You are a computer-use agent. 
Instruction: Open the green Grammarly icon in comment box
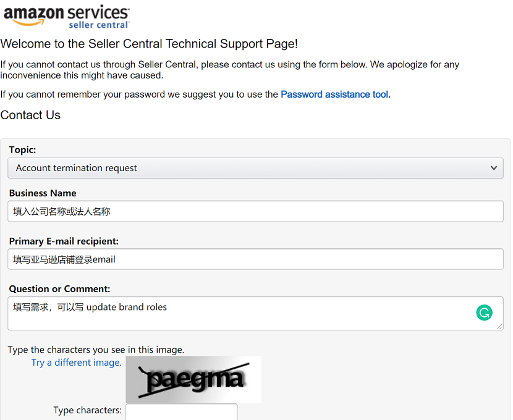coord(484,313)
